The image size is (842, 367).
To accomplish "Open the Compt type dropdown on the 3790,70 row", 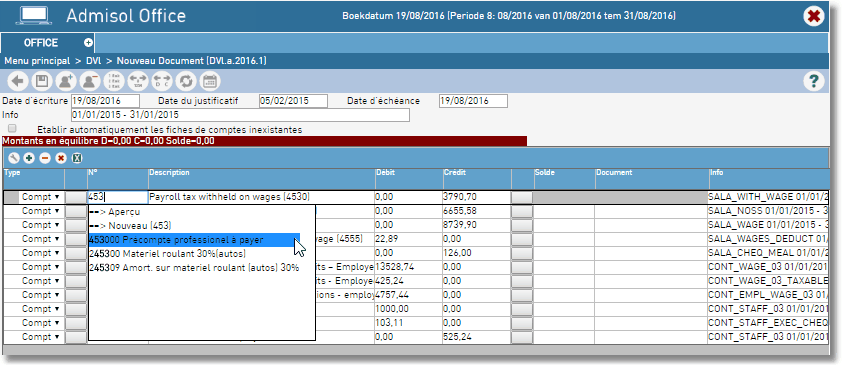I will 41,197.
